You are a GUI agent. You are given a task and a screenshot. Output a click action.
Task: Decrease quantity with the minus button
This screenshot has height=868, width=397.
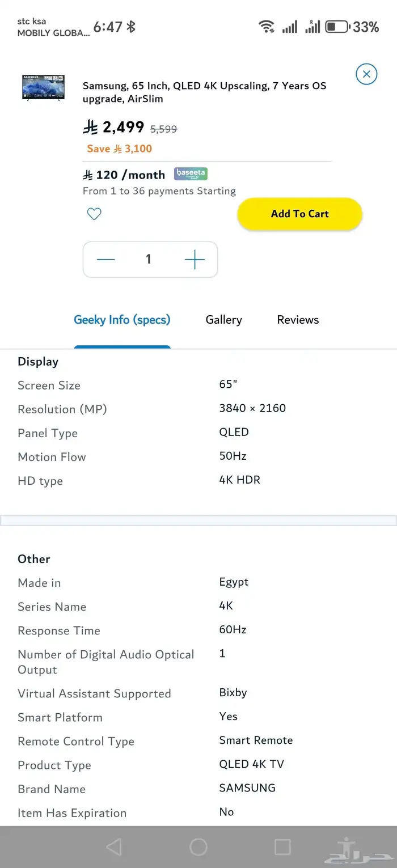(x=105, y=259)
